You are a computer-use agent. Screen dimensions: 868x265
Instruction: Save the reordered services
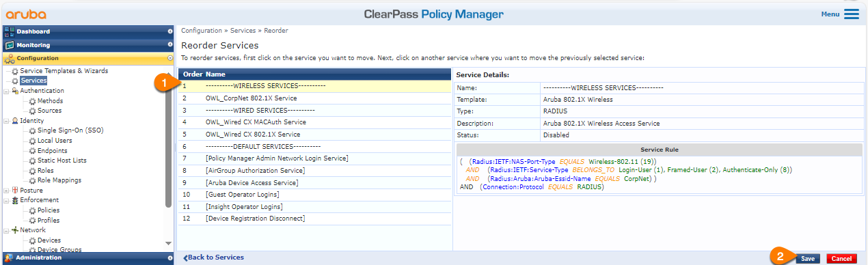click(x=808, y=258)
